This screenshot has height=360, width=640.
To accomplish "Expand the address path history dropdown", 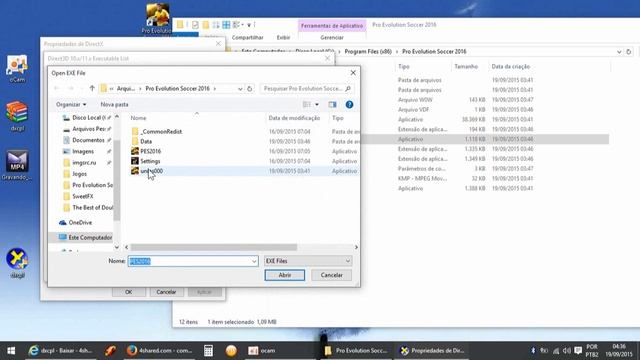I will pos(240,88).
